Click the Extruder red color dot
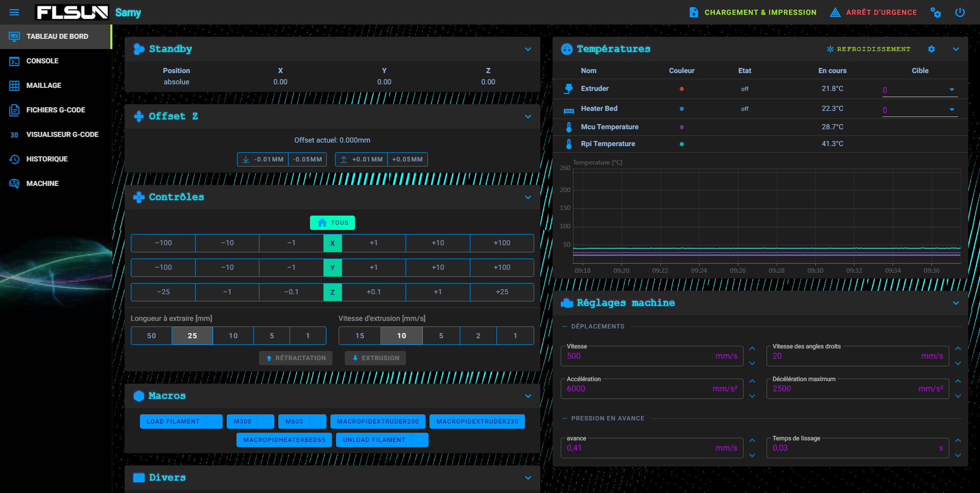 pos(681,89)
